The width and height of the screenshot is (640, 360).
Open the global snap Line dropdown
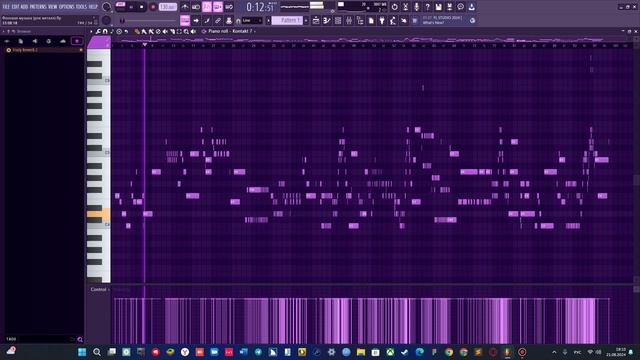pos(252,20)
